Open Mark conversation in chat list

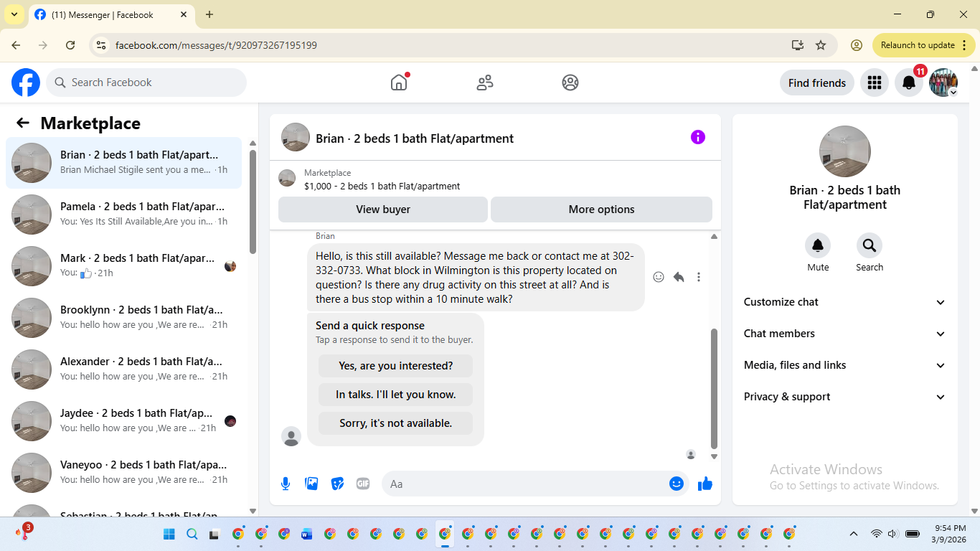click(123, 266)
